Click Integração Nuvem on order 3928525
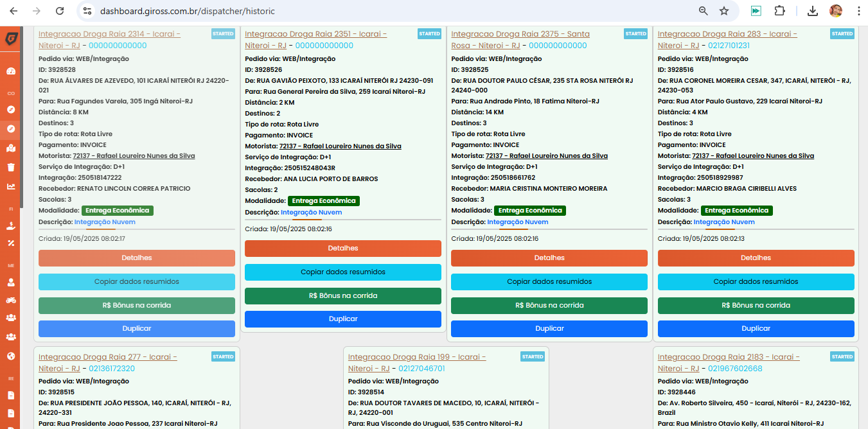868x429 pixels. (518, 222)
